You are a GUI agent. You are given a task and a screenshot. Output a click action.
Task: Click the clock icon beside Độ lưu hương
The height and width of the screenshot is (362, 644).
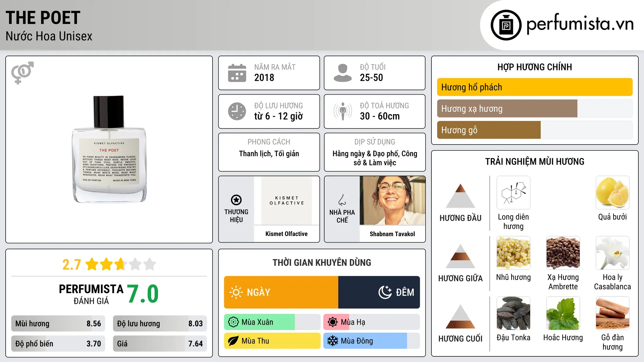[237, 111]
